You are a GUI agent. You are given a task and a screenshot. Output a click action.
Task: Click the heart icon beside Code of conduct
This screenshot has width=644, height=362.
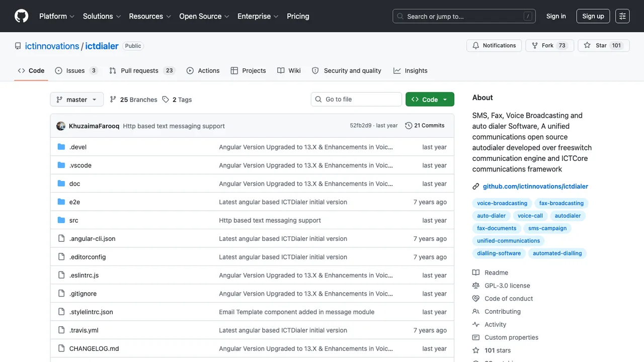476,299
